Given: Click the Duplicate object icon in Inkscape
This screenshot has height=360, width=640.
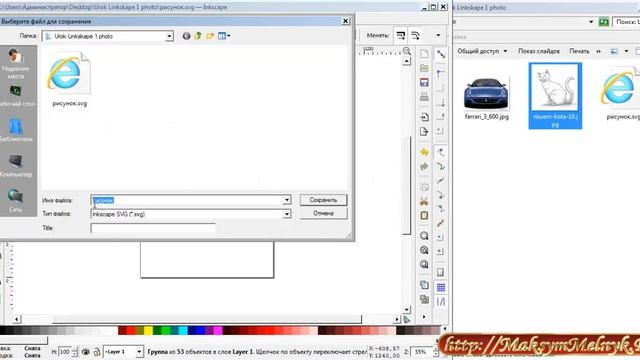Looking at the screenshot, I should pyautogui.click(x=424, y=285).
